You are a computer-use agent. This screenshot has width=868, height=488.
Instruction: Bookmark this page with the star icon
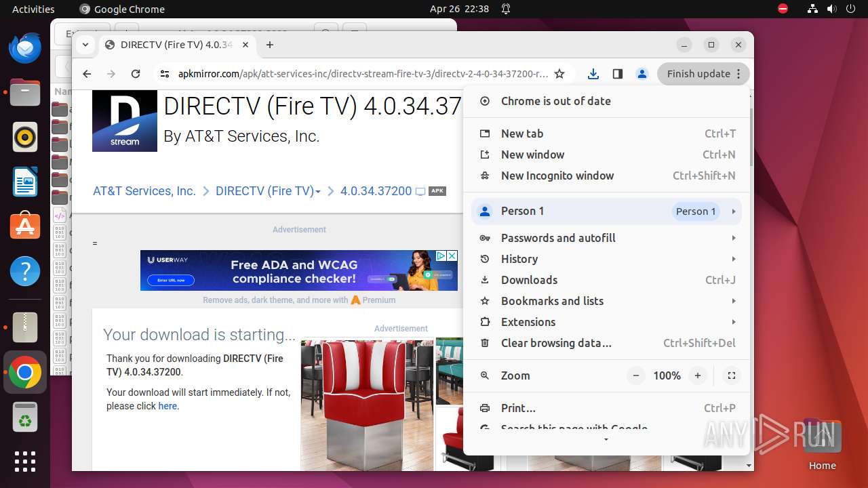click(x=559, y=74)
